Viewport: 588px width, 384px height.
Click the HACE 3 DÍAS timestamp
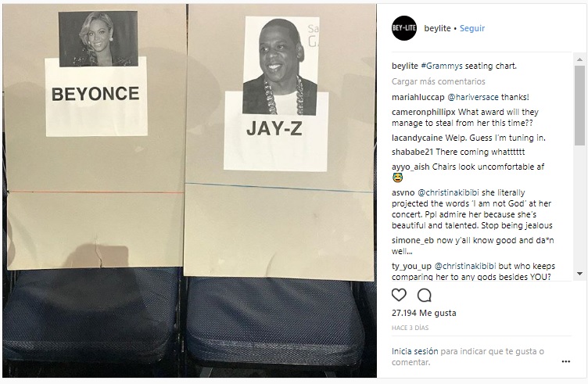(410, 328)
